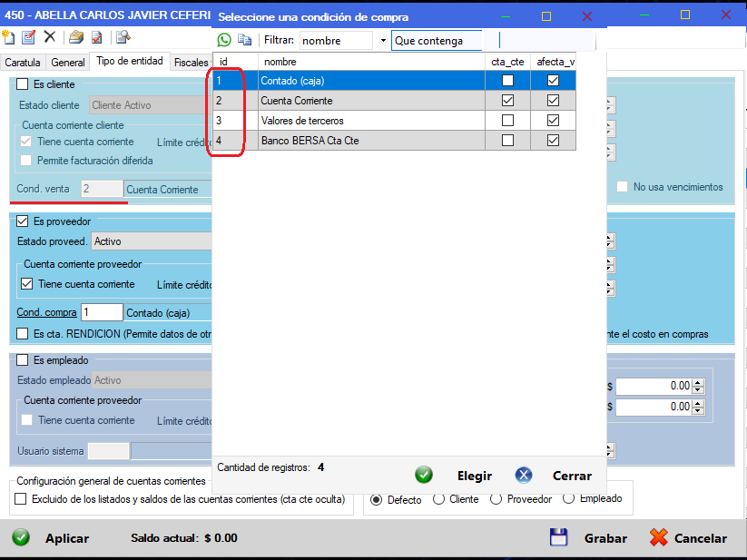Image resolution: width=747 pixels, height=560 pixels.
Task: Switch to the Caratula tab
Action: point(23,63)
